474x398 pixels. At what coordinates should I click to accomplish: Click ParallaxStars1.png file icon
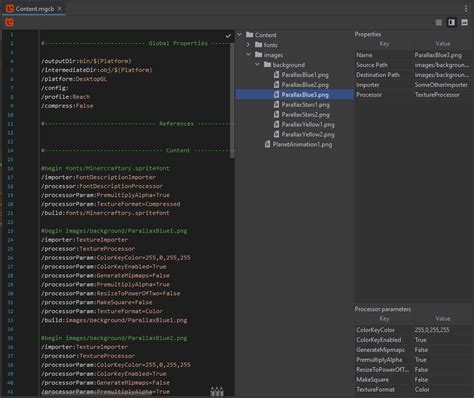click(276, 104)
